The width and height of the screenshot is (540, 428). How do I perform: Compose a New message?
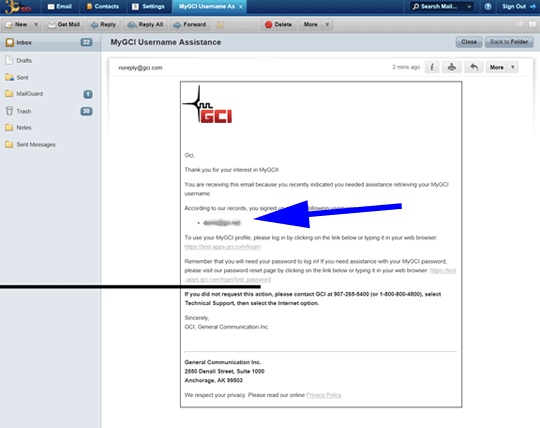click(x=17, y=24)
